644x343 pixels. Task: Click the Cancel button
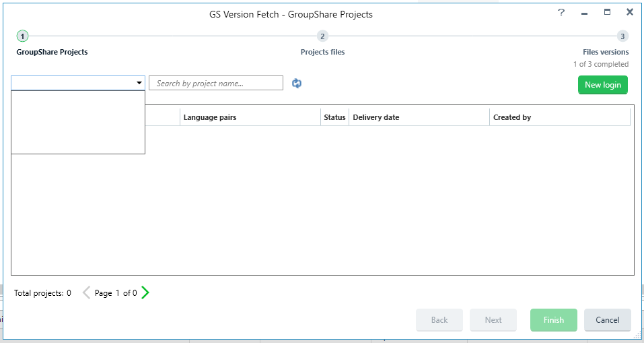pyautogui.click(x=608, y=320)
